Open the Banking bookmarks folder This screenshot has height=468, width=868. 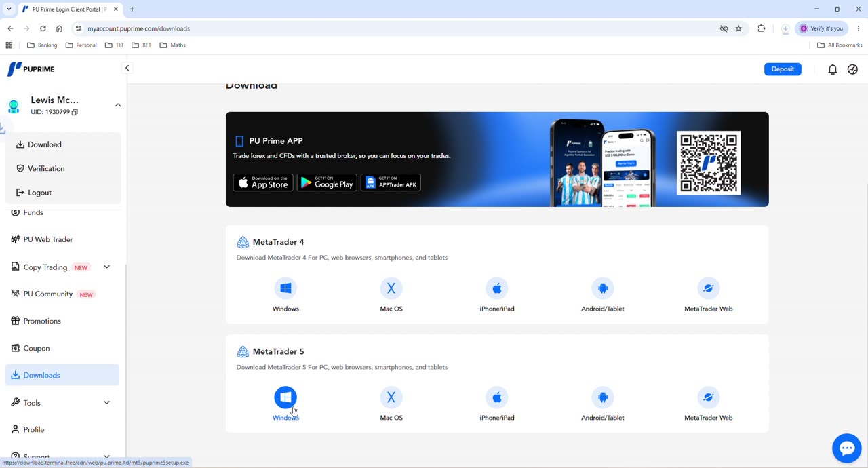[x=42, y=45]
